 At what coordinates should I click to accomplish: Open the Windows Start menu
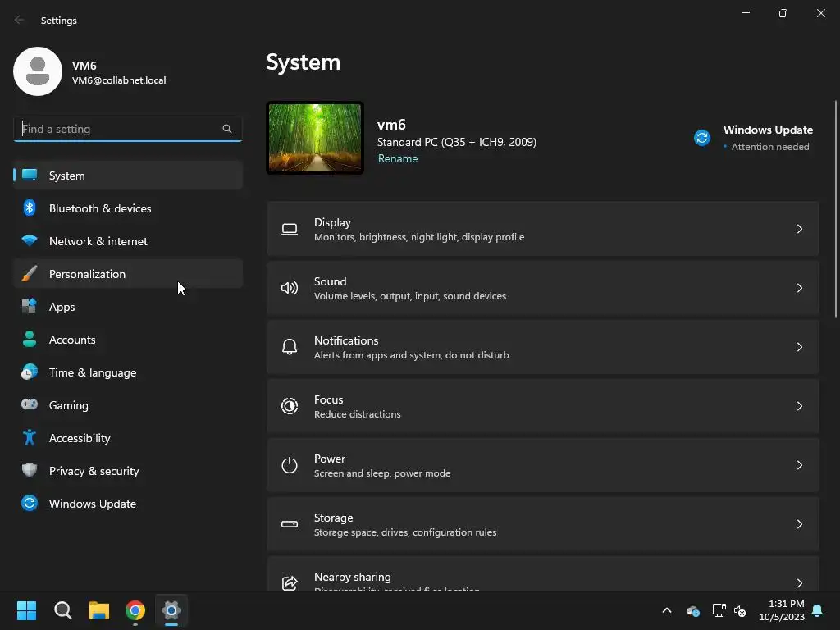click(x=26, y=610)
